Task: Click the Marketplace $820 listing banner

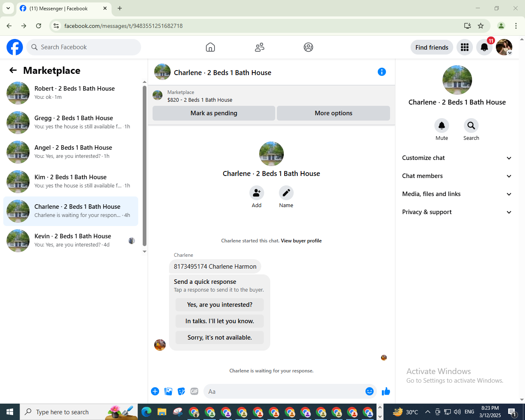Action: [272, 96]
